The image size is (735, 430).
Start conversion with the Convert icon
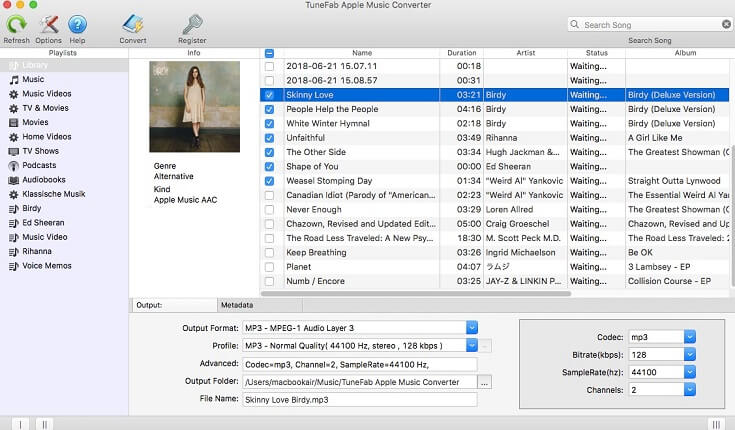(x=133, y=24)
